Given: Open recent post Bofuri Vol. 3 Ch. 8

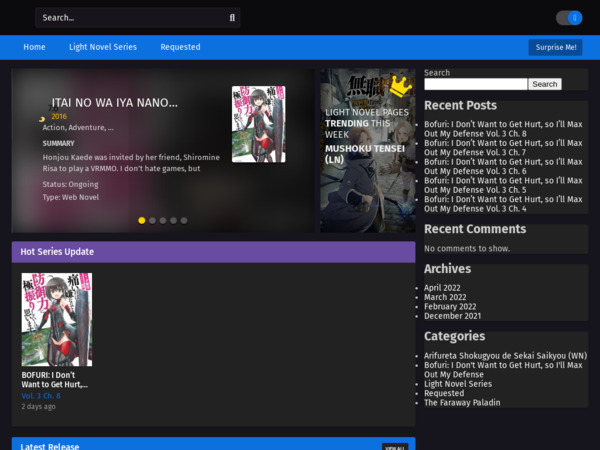Looking at the screenshot, I should click(503, 129).
